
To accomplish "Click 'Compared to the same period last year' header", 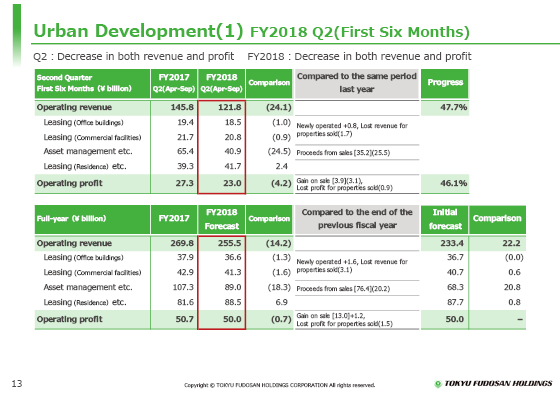I will tap(357, 84).
